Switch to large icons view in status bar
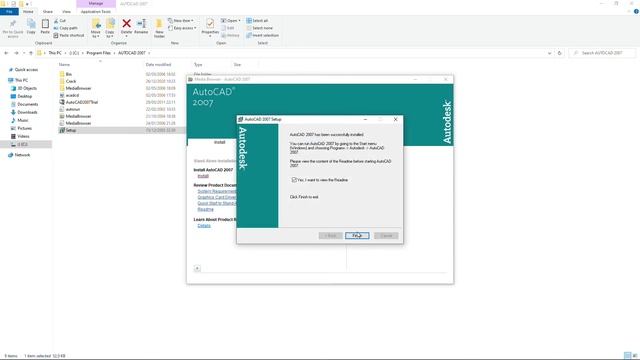Image resolution: width=640 pixels, height=360 pixels. click(x=635, y=356)
